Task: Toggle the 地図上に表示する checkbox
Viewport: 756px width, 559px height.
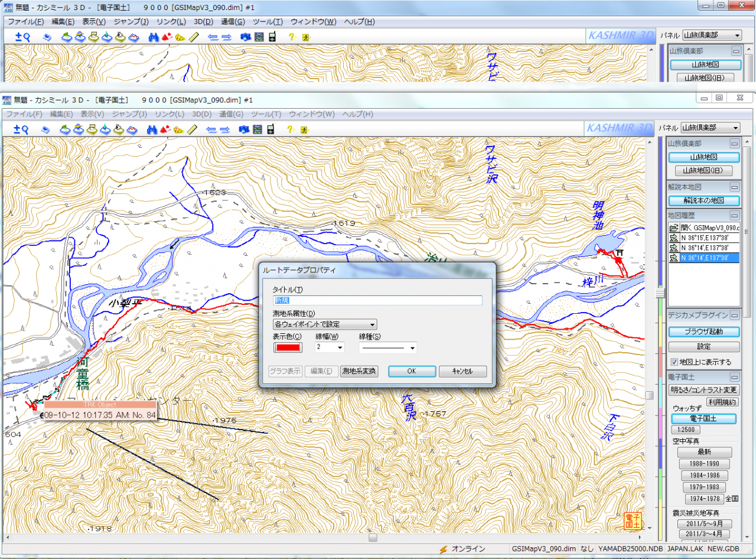Action: (674, 362)
